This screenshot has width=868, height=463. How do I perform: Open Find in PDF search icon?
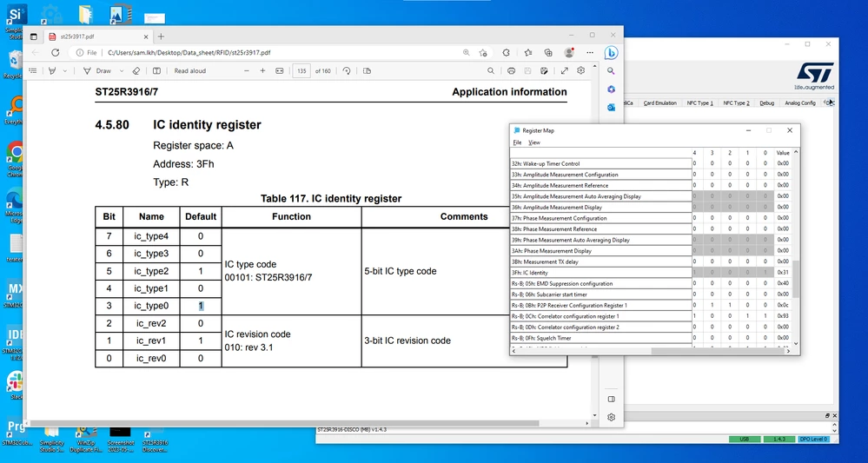click(490, 71)
